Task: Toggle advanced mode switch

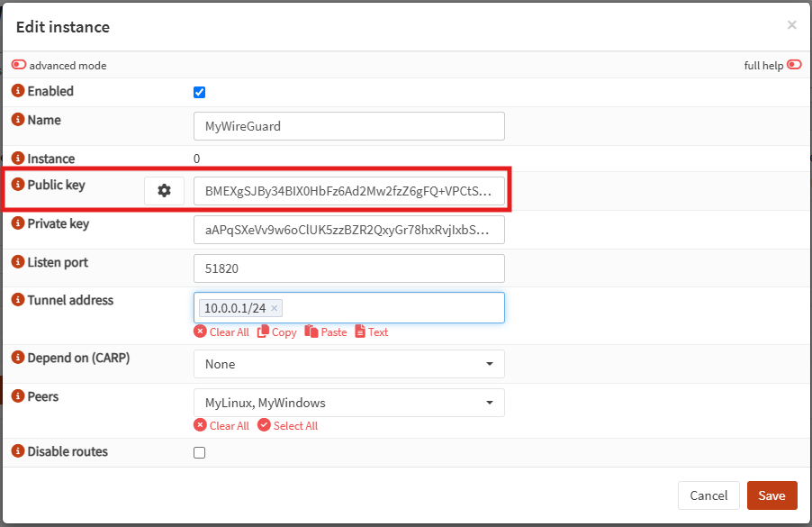Action: pyautogui.click(x=19, y=65)
